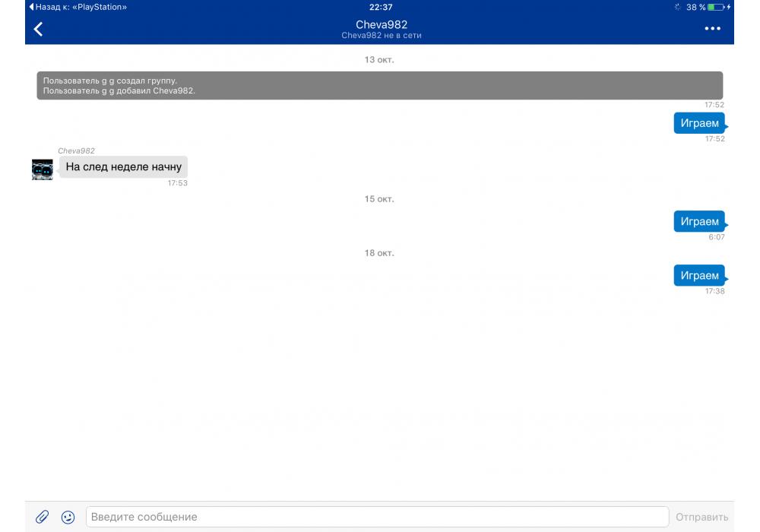Return to PlayStation app via status bar link
Viewport: 760px width, 532px height.
click(x=78, y=7)
